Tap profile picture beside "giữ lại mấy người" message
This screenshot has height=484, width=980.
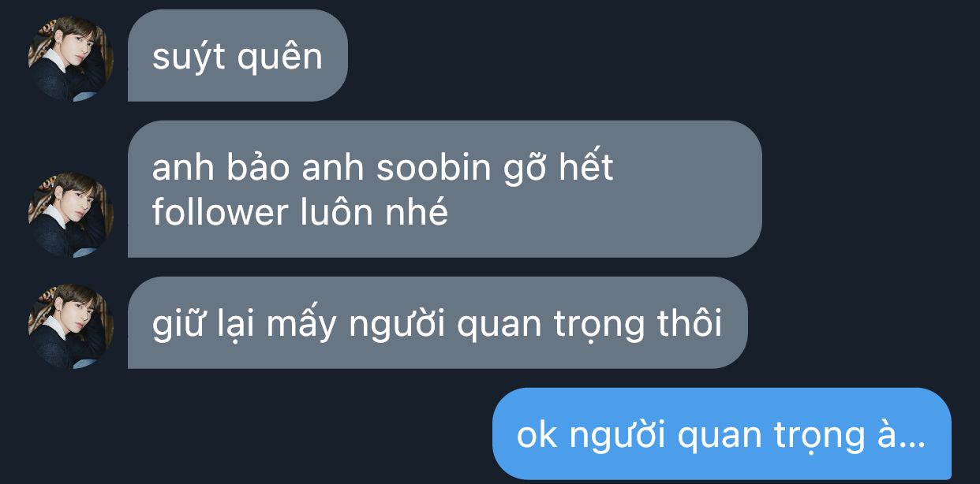pos(69,326)
